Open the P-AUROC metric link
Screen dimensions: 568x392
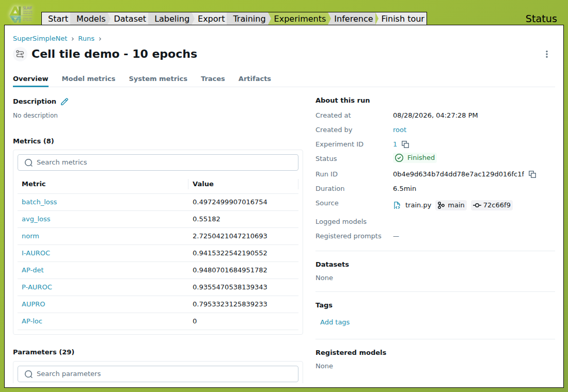tap(37, 287)
